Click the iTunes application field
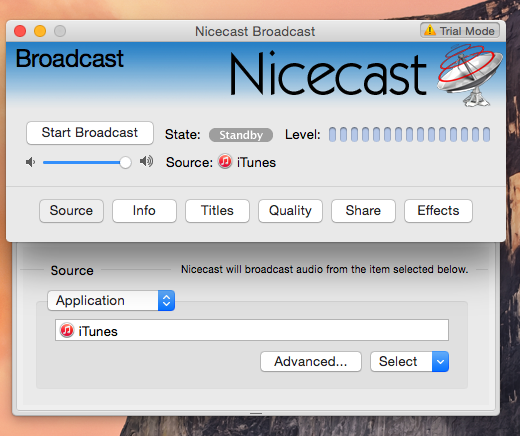The height and width of the screenshot is (436, 520). [252, 330]
